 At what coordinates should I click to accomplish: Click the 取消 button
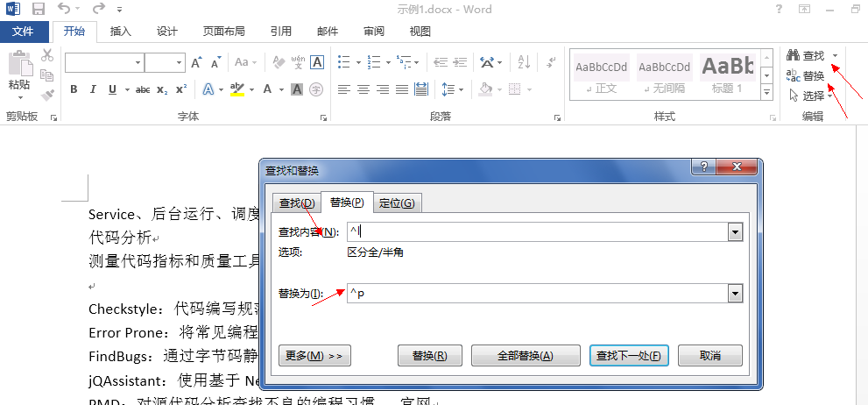point(709,356)
